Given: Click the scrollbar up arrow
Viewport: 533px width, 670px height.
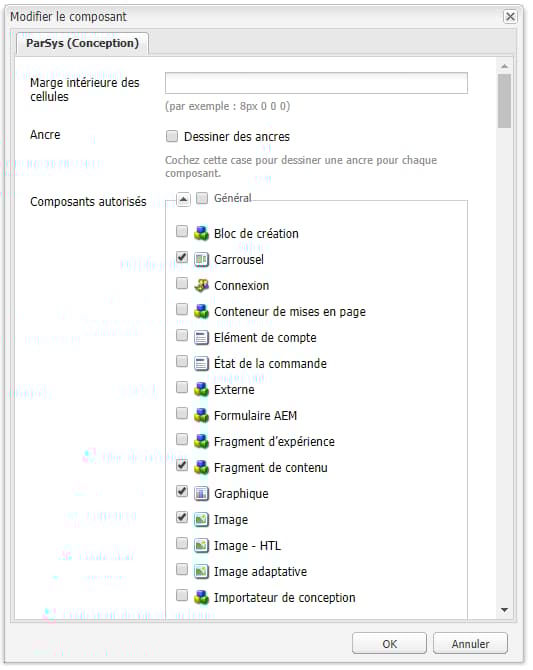Looking at the screenshot, I should (504, 66).
